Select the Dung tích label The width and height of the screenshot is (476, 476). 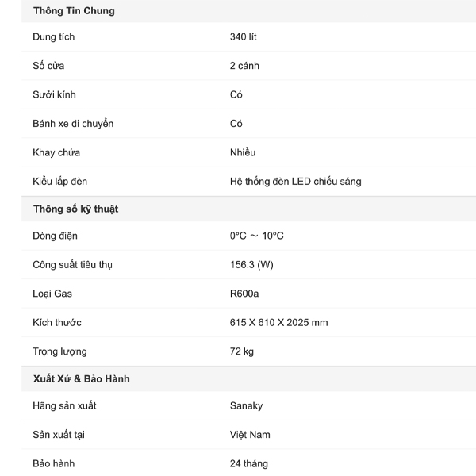click(x=54, y=37)
